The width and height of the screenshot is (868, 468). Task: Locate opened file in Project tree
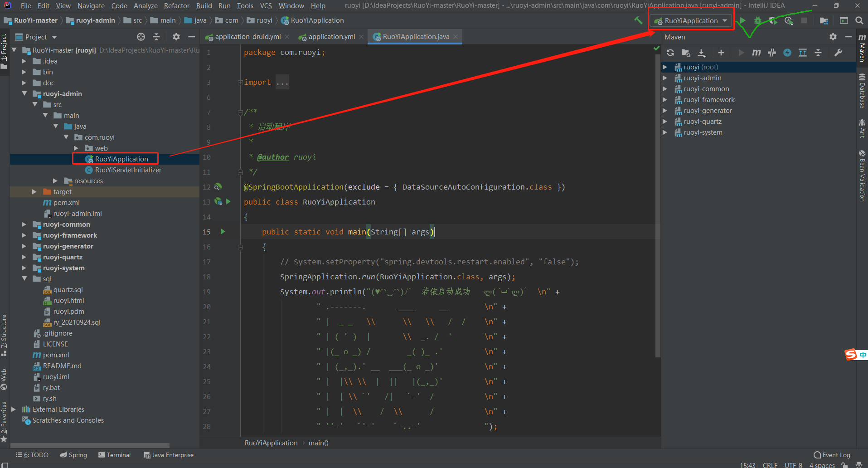(141, 37)
